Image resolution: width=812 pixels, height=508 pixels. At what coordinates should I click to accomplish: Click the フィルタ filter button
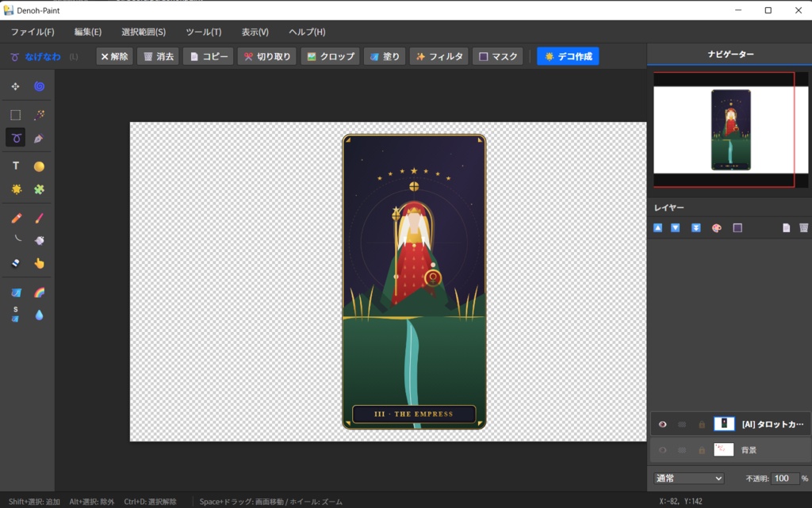pyautogui.click(x=439, y=56)
